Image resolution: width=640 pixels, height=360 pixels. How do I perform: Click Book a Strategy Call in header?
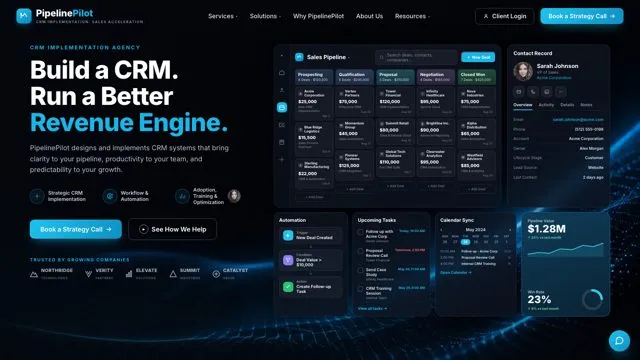click(582, 16)
